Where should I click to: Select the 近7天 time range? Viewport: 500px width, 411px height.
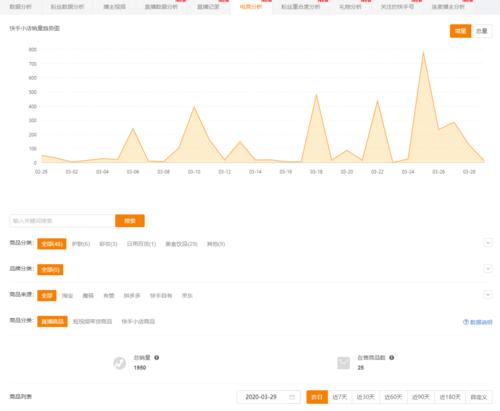click(x=340, y=397)
